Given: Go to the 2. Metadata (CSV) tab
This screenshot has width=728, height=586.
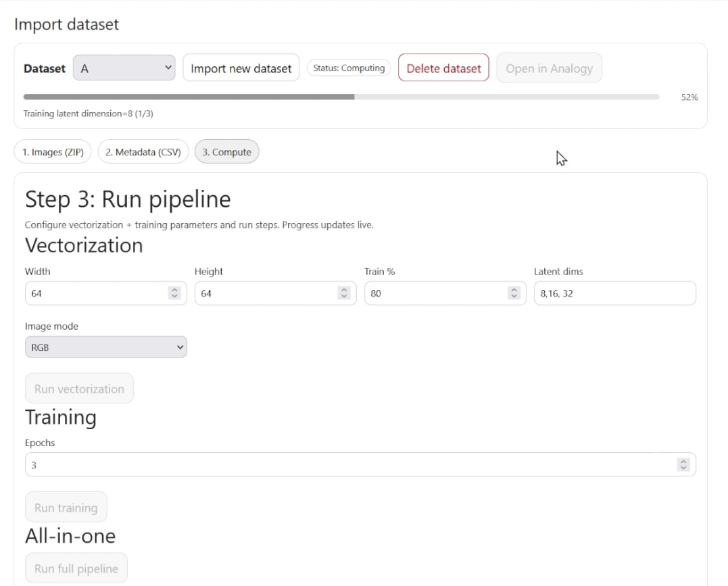Looking at the screenshot, I should pos(143,152).
